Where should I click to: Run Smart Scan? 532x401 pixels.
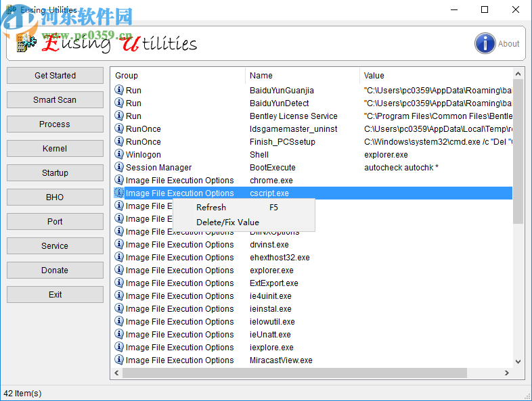pyautogui.click(x=55, y=99)
